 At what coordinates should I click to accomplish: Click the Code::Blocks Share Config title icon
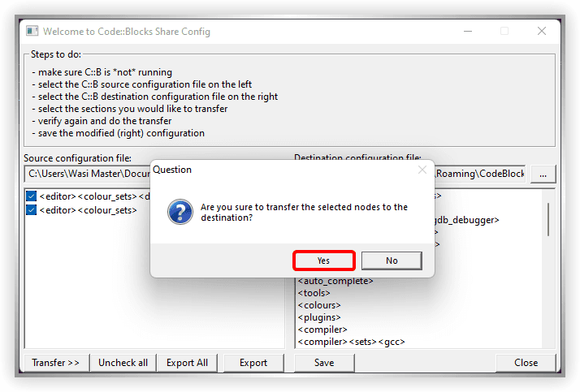[32, 31]
